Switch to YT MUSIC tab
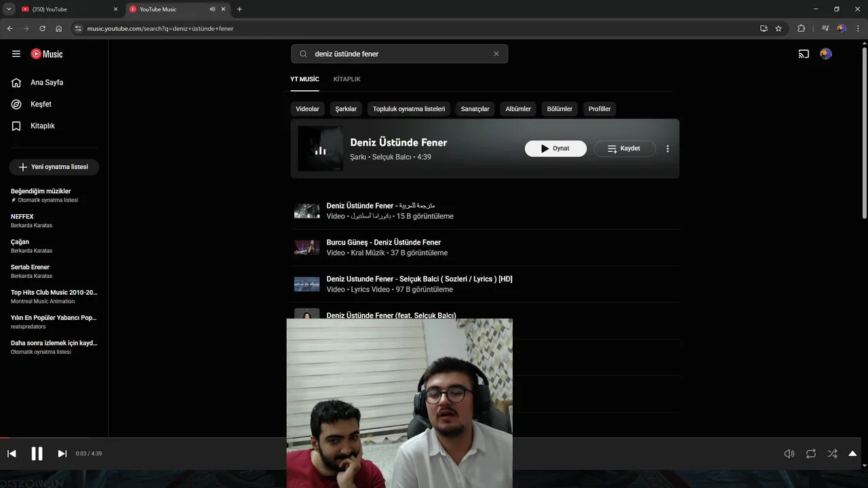 coord(304,79)
